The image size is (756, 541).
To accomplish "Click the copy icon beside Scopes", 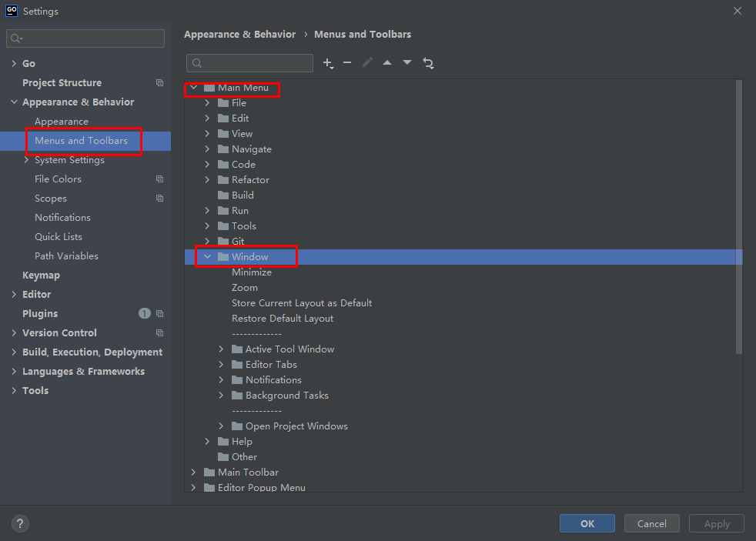I will [159, 199].
